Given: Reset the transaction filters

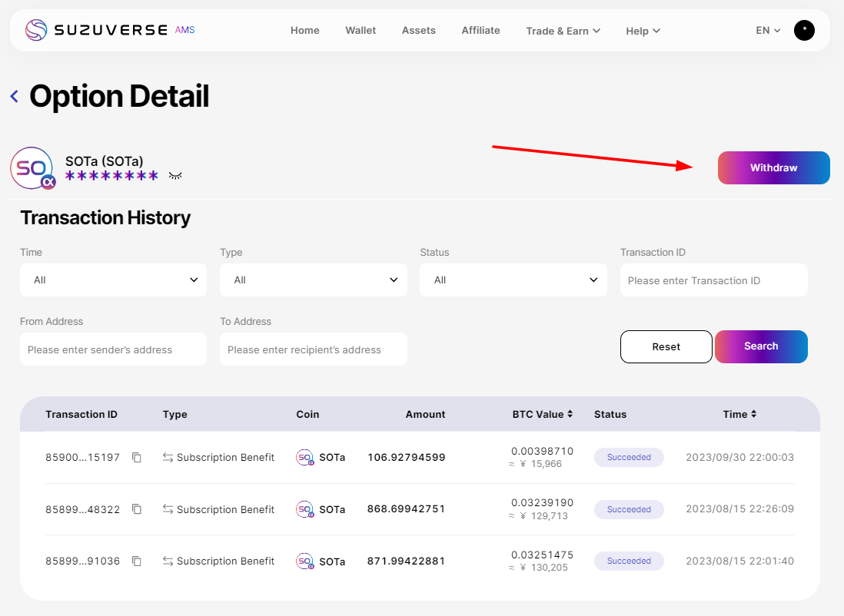Looking at the screenshot, I should 666,346.
